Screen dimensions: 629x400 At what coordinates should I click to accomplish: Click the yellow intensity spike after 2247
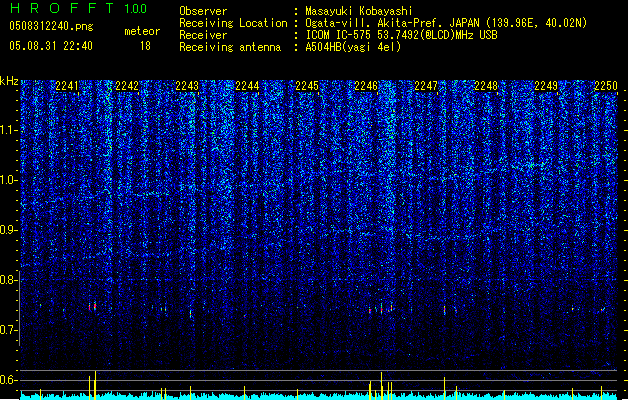tap(444, 388)
